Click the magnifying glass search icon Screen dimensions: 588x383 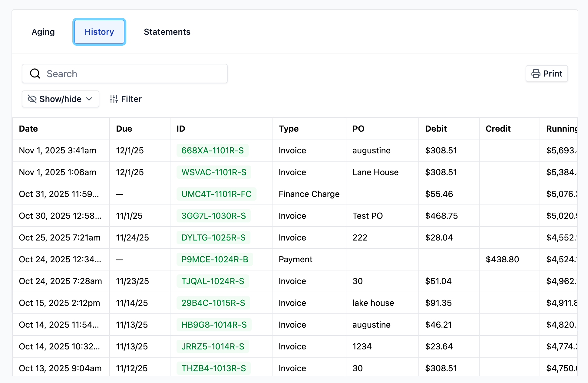tap(35, 74)
